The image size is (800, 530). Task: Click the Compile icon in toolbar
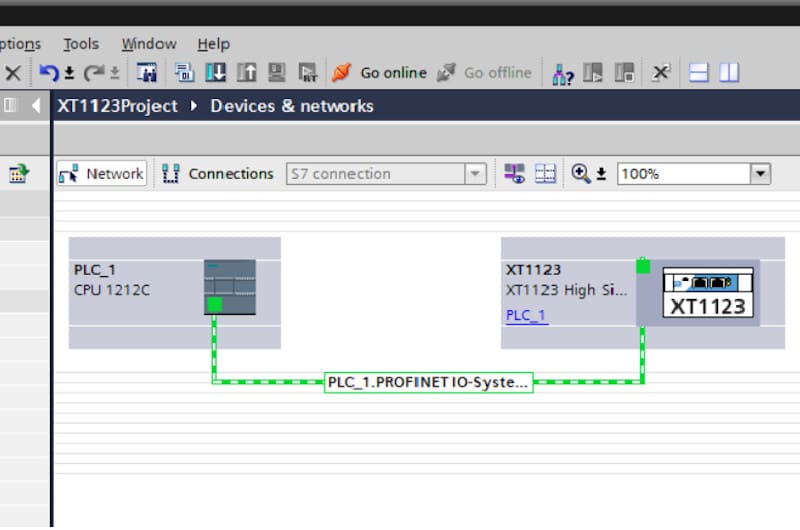click(185, 73)
